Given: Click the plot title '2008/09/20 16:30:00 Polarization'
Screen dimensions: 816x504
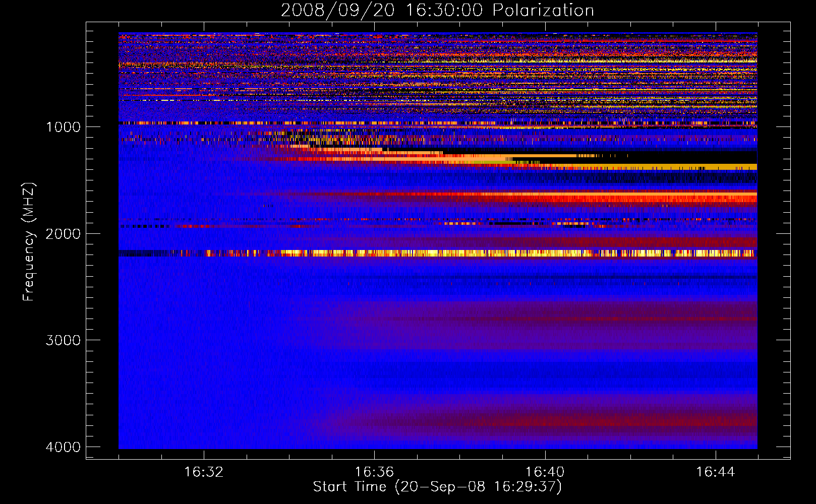Looking at the screenshot, I should point(437,11).
